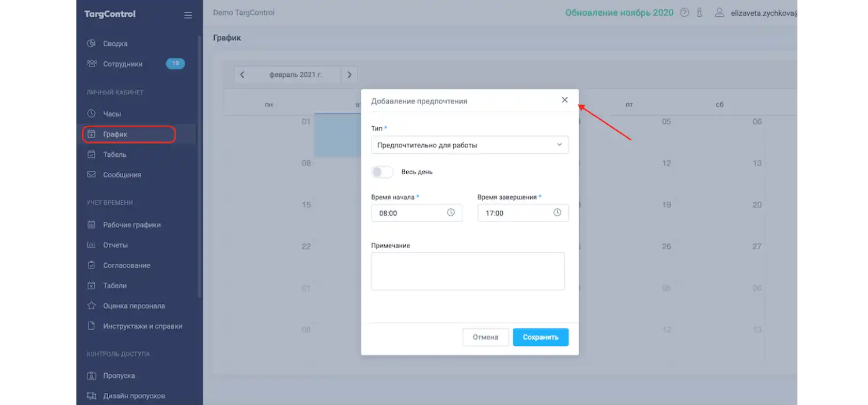Select the Табель item in the sidebar
The height and width of the screenshot is (405, 868).
tap(91, 154)
